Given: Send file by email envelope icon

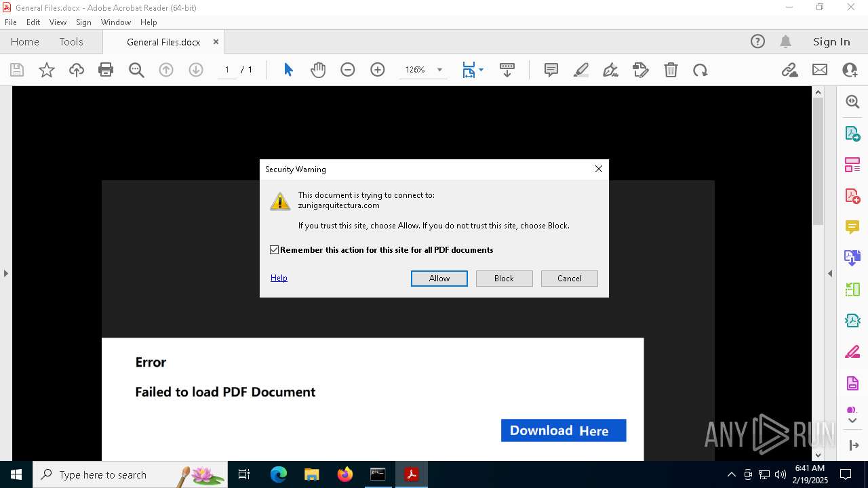Looking at the screenshot, I should [x=820, y=70].
